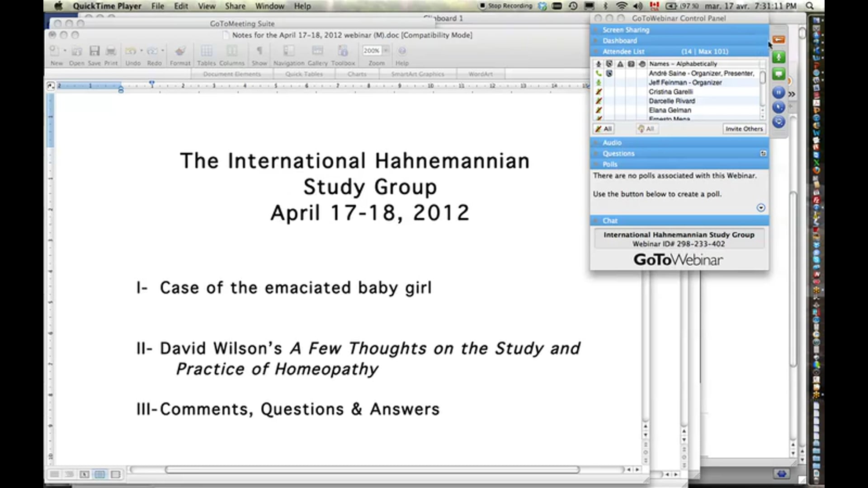Click the blue pause icon on the GoToWebinar tab

(x=778, y=93)
